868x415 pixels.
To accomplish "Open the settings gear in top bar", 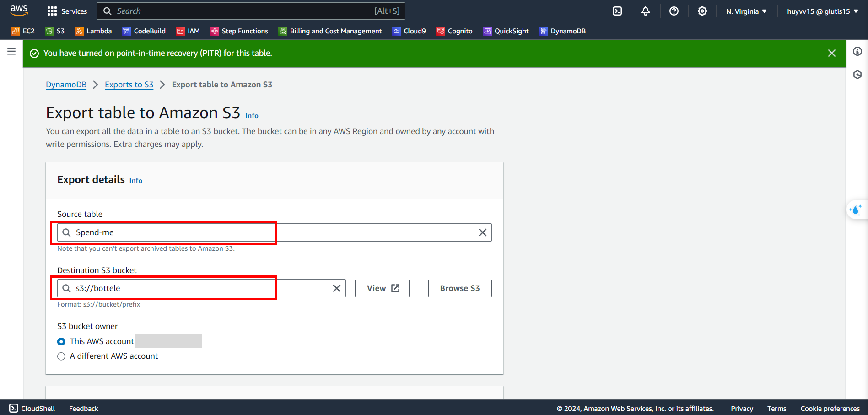I will point(702,11).
